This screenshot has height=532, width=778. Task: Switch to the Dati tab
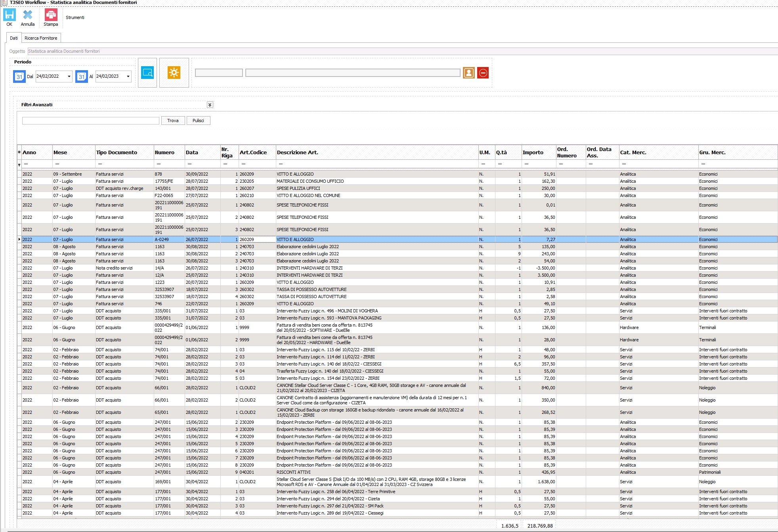click(x=14, y=38)
